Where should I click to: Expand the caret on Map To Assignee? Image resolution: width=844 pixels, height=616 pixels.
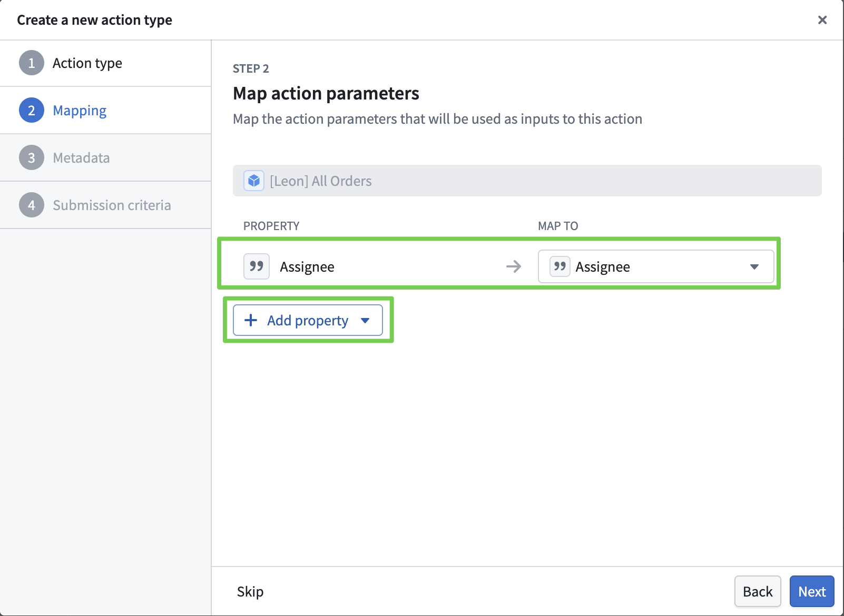point(754,267)
